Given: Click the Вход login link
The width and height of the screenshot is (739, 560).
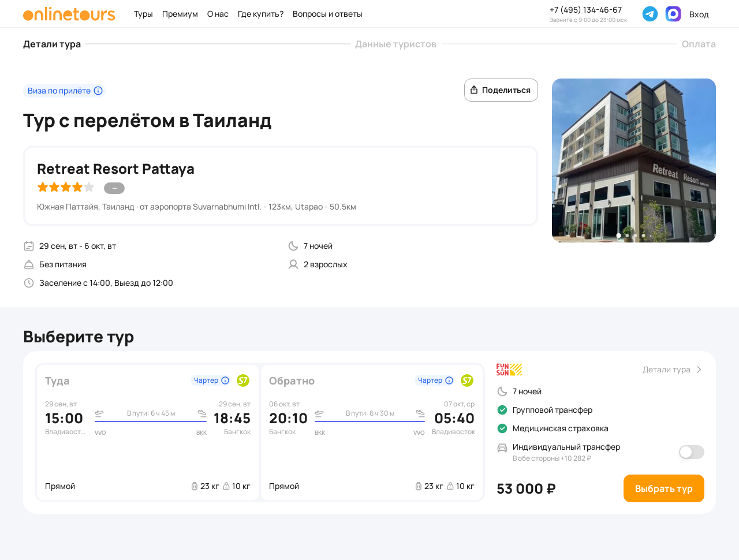Looking at the screenshot, I should tap(699, 14).
